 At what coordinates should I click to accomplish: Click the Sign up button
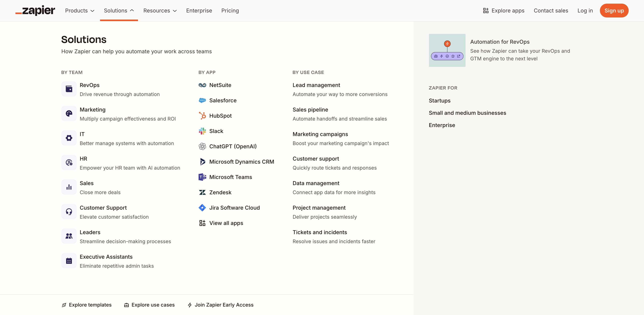point(614,11)
